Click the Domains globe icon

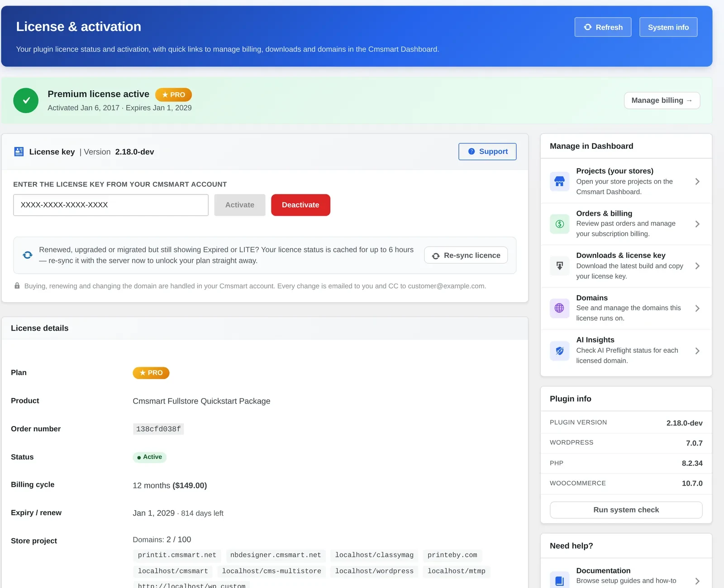click(560, 308)
